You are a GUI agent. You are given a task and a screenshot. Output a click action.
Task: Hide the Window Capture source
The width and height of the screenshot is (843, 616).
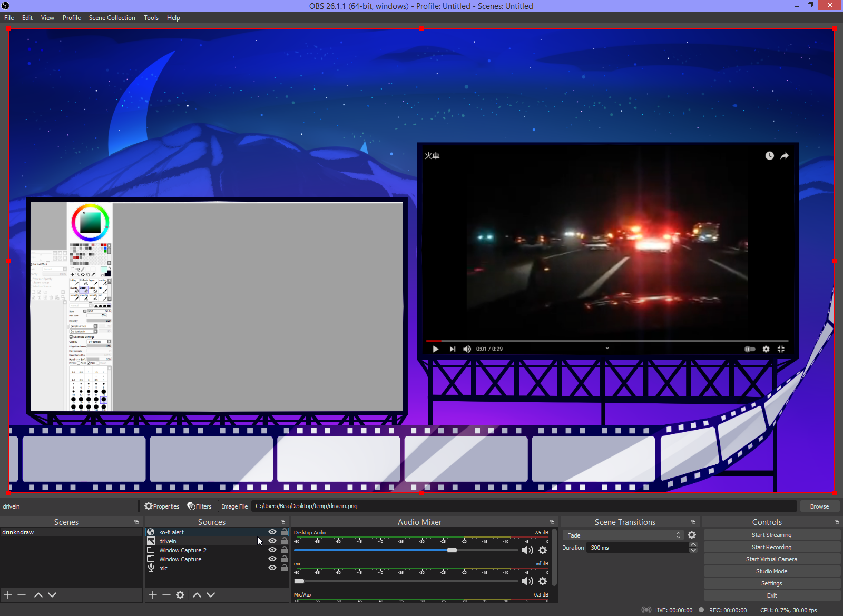click(272, 559)
